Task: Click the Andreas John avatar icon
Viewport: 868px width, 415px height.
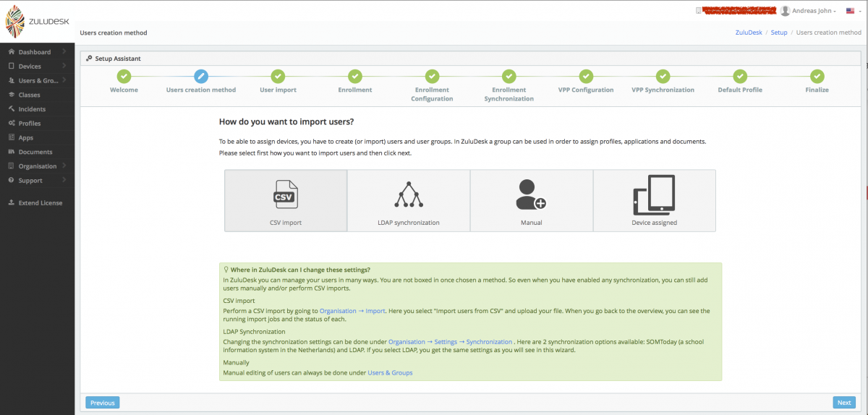Action: pos(786,11)
